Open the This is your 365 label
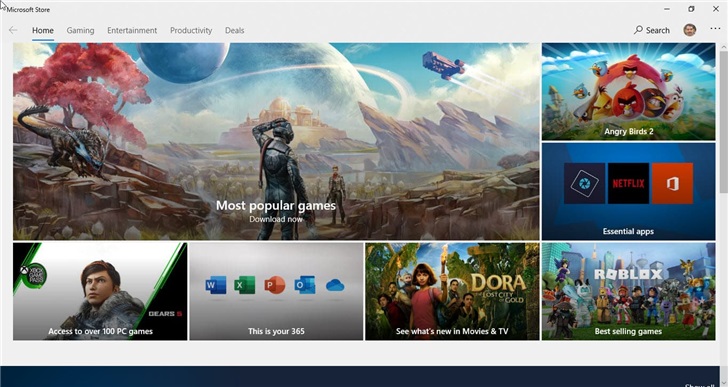The width and height of the screenshot is (728, 387). (x=276, y=331)
